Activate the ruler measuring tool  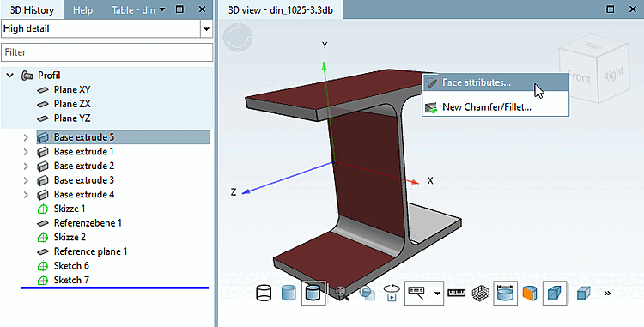(x=456, y=293)
